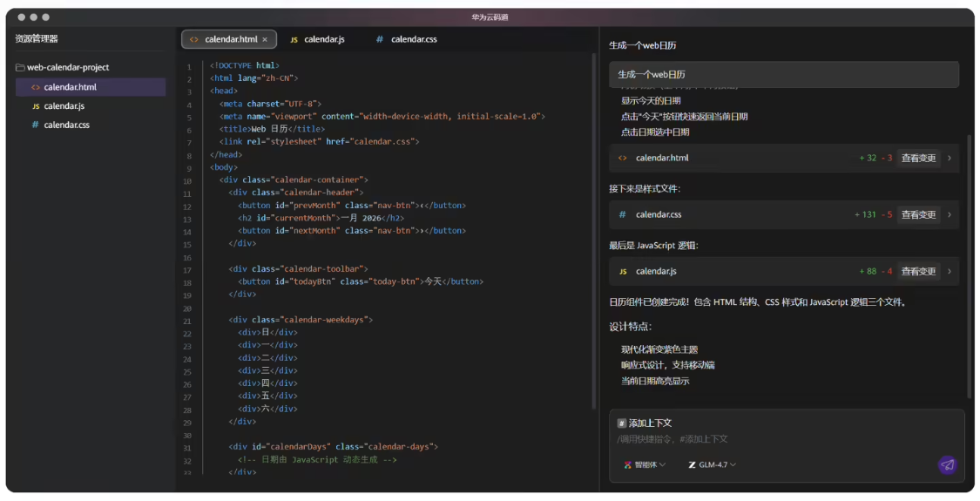Open the GLM-4.7 model dropdown
This screenshot has height=501, width=980.
pos(712,464)
